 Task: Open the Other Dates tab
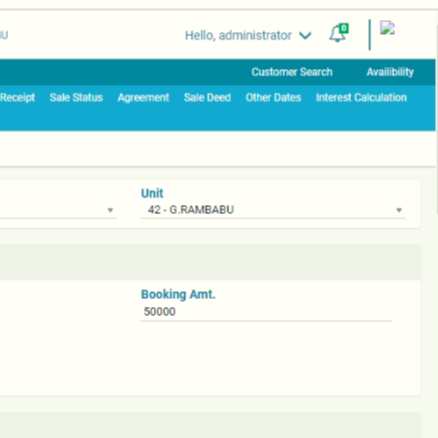(x=273, y=97)
